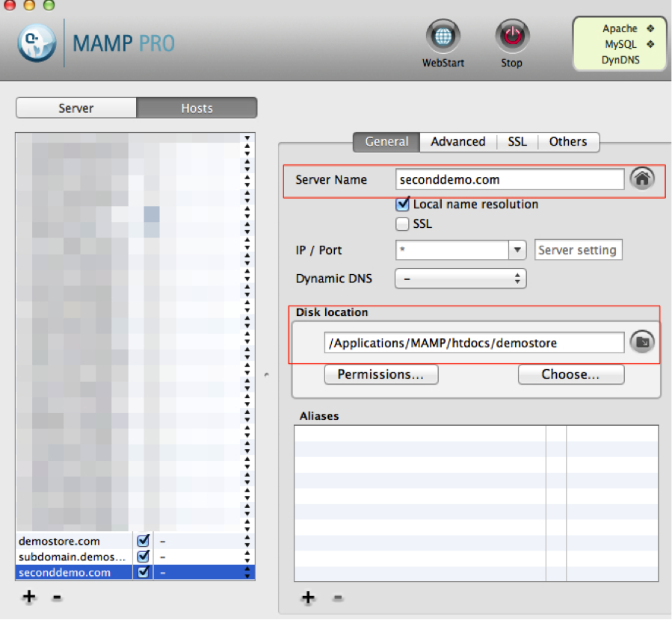Click the IP / Port text field
This screenshot has width=672, height=620.
point(452,249)
